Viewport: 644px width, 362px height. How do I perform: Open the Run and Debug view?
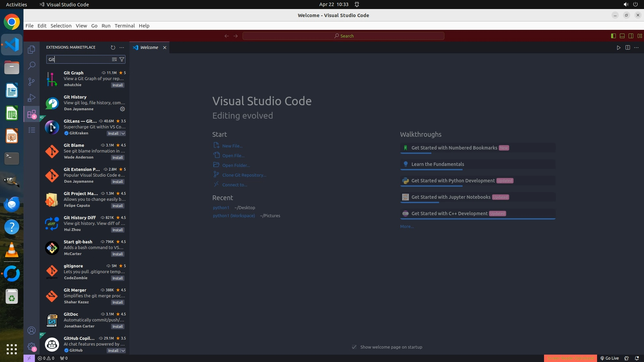(x=32, y=98)
